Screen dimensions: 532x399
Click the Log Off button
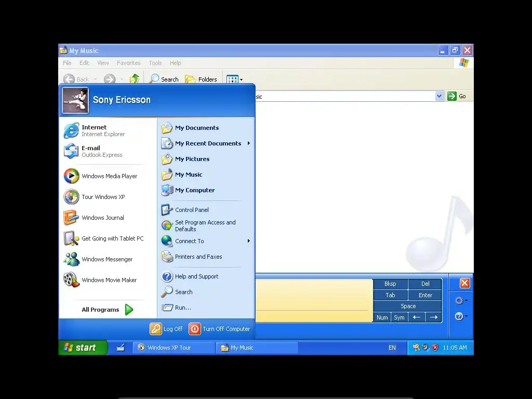tap(166, 329)
